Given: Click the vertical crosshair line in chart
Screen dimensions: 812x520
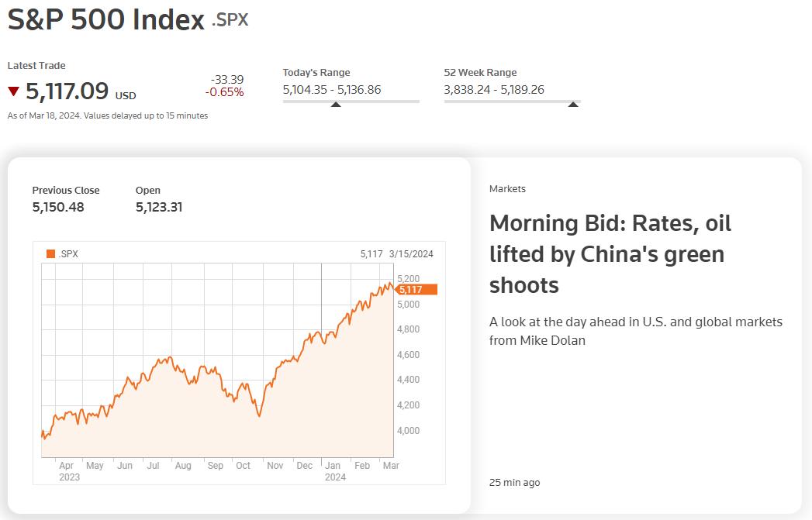Looking at the screenshot, I should 321,294.
